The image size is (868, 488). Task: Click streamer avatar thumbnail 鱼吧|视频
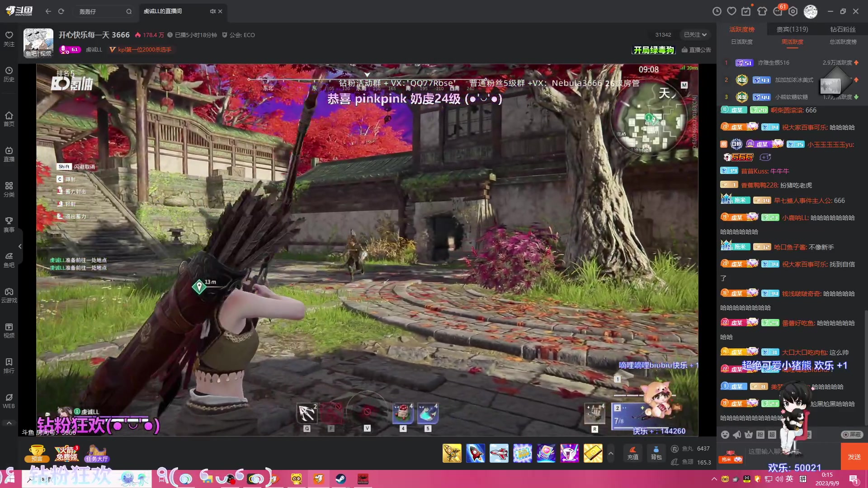click(x=38, y=43)
